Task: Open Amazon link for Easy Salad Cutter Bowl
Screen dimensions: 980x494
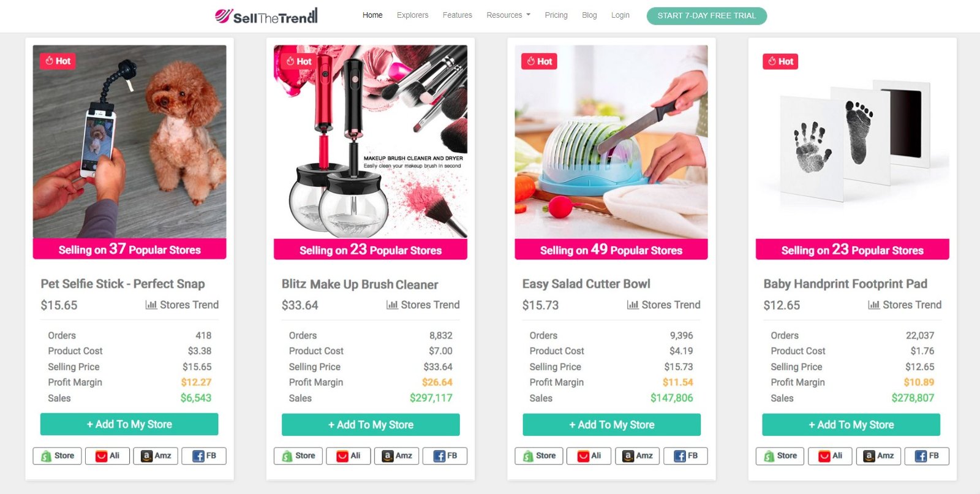Action: click(x=638, y=456)
